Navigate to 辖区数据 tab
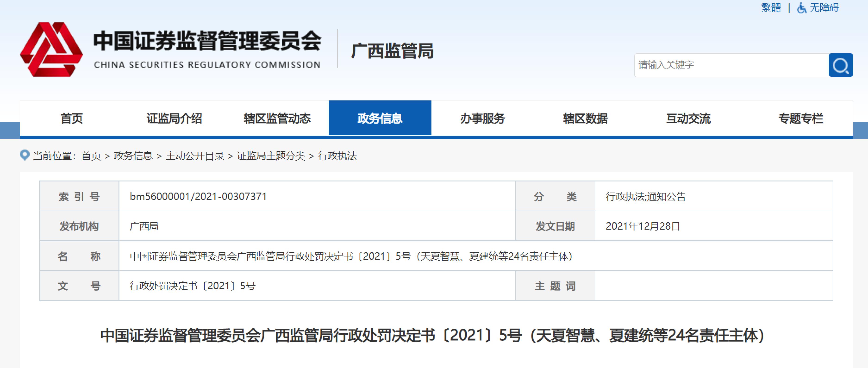 tap(585, 118)
